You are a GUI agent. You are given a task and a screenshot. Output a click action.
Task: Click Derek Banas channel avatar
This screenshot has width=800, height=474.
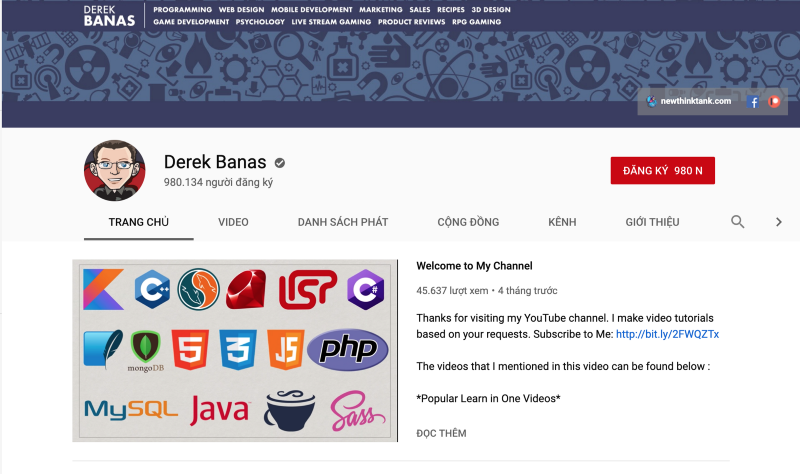115,170
